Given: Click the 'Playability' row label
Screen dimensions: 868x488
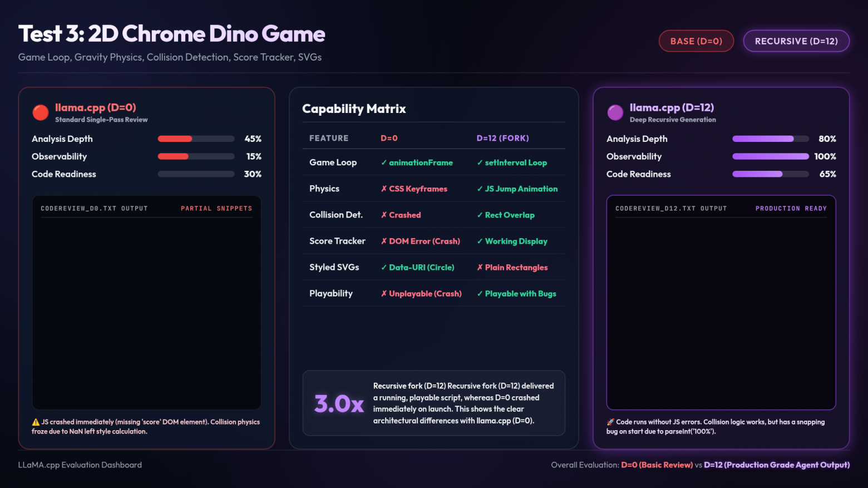Looking at the screenshot, I should pyautogui.click(x=331, y=293).
